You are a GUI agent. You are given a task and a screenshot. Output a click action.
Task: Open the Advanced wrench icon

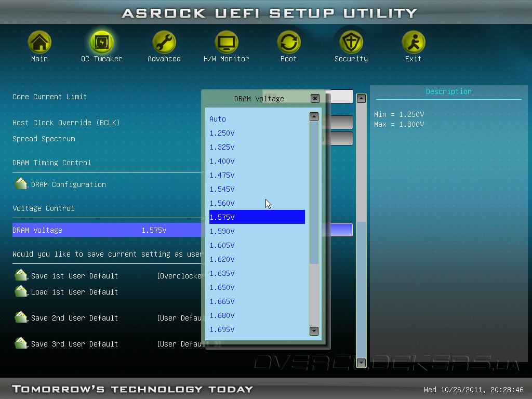coord(164,42)
